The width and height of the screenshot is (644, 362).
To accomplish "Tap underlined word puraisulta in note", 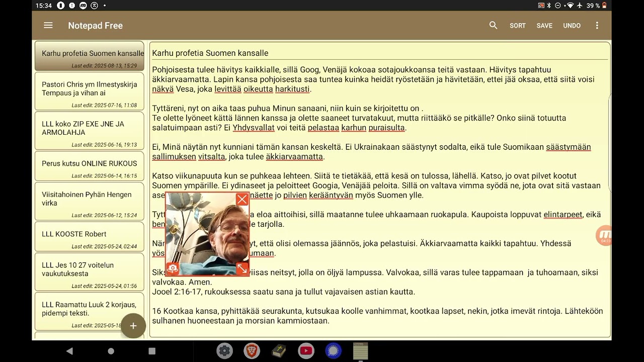I will point(386,128).
